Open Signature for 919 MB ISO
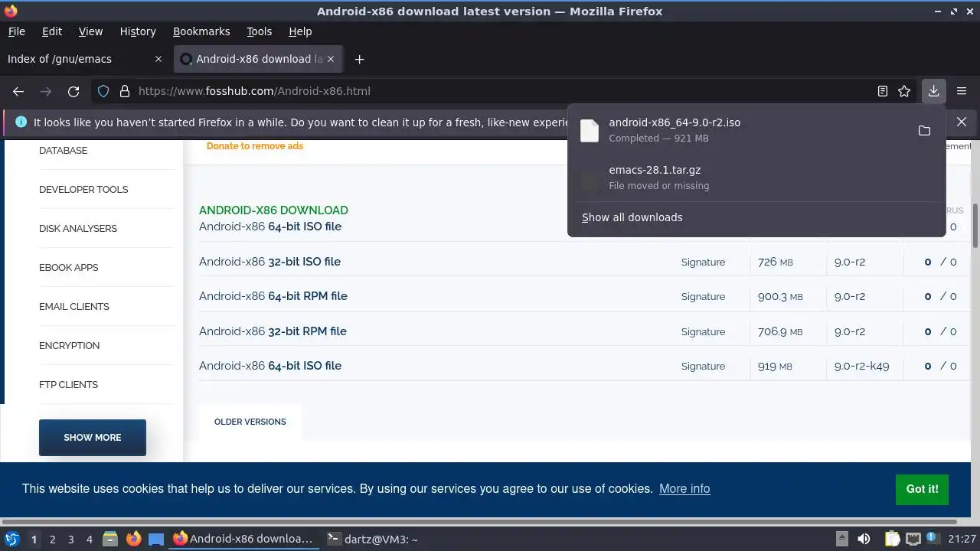Screen dimensions: 980x551 pyautogui.click(x=703, y=367)
